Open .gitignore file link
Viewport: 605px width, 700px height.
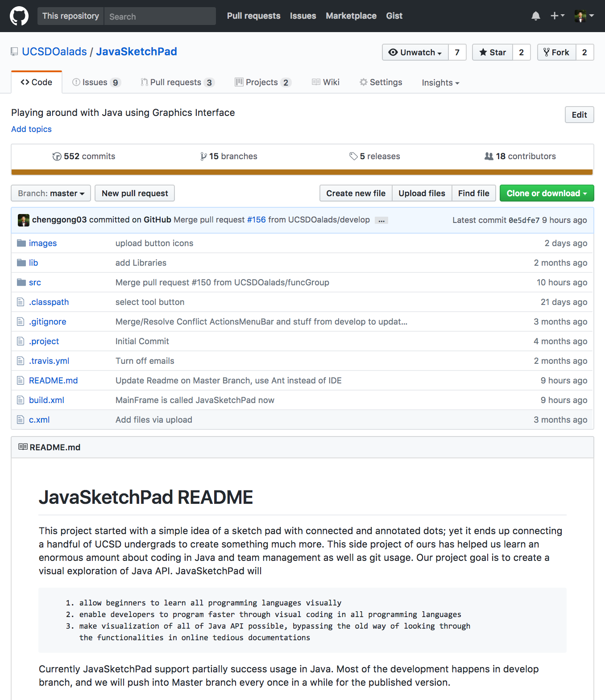point(48,321)
